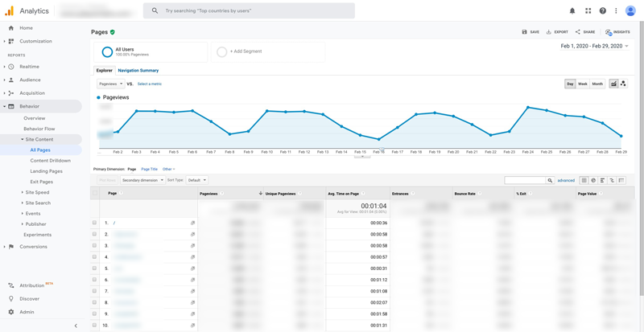Tick checkbox for row 7

[x=94, y=291]
